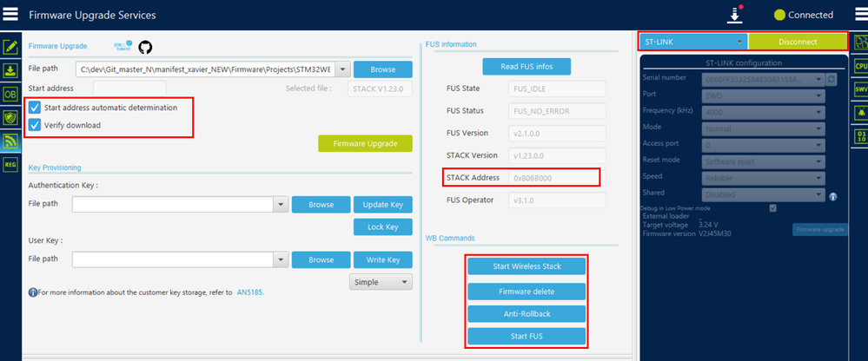868x361 pixels.
Task: Click the FUS State FUS_IDLE field
Action: [x=557, y=89]
